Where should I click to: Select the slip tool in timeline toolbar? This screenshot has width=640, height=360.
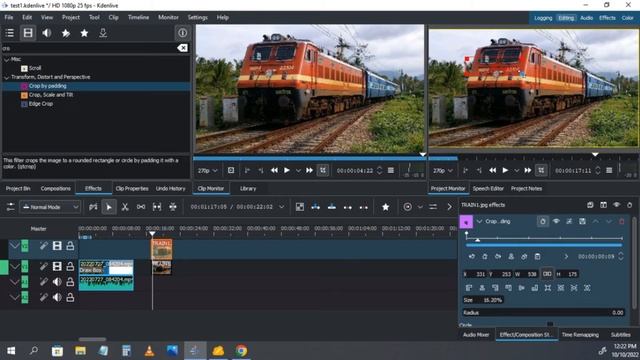coord(157,207)
